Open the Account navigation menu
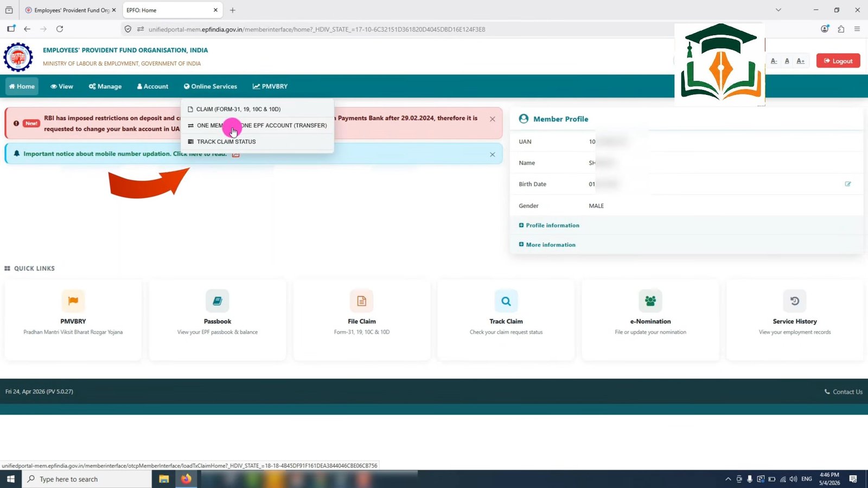 (152, 87)
